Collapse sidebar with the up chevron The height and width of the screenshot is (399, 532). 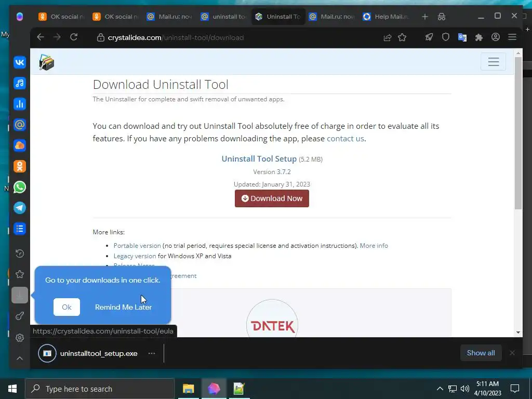[x=20, y=358]
